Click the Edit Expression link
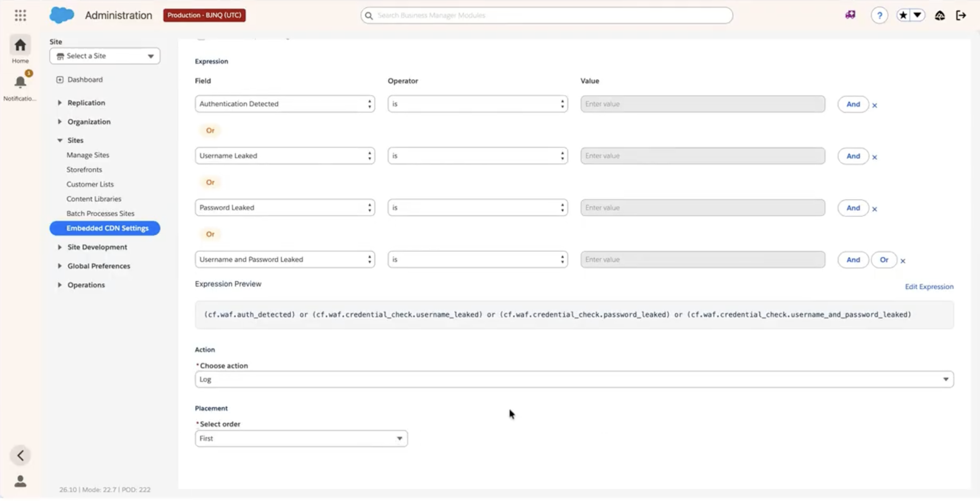Viewport: 980px width, 501px height. 929,287
